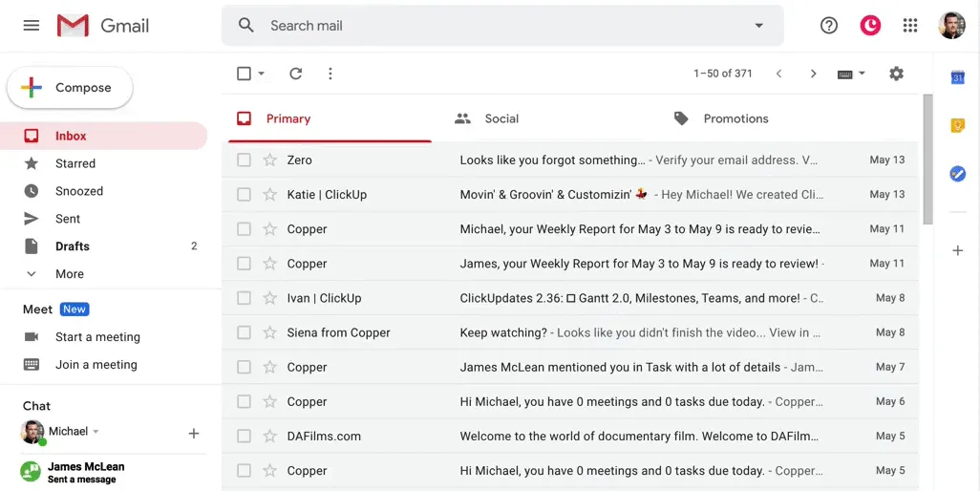Image resolution: width=980 pixels, height=491 pixels.
Task: Expand the More item in sidebar
Action: pos(70,273)
